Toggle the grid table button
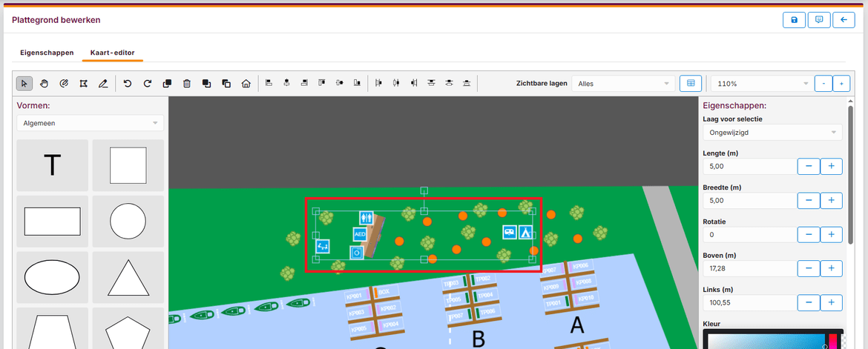Screen dimensions: 868x349 coord(690,84)
